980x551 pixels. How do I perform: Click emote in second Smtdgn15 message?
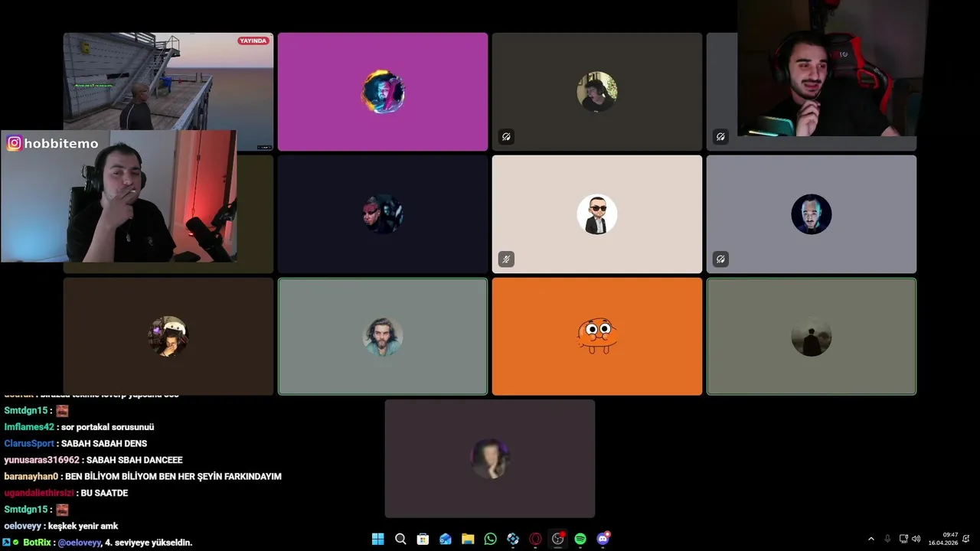[63, 510]
